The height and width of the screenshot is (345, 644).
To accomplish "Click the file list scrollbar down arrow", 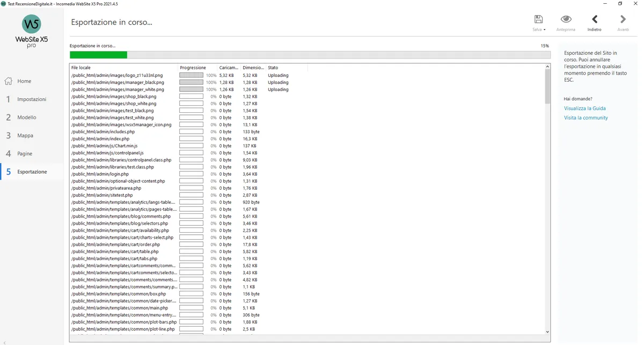I will point(547,332).
